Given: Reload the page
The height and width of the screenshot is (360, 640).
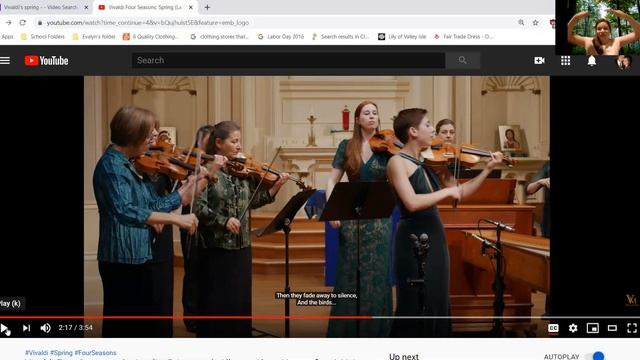Looking at the screenshot, I should (23, 23).
